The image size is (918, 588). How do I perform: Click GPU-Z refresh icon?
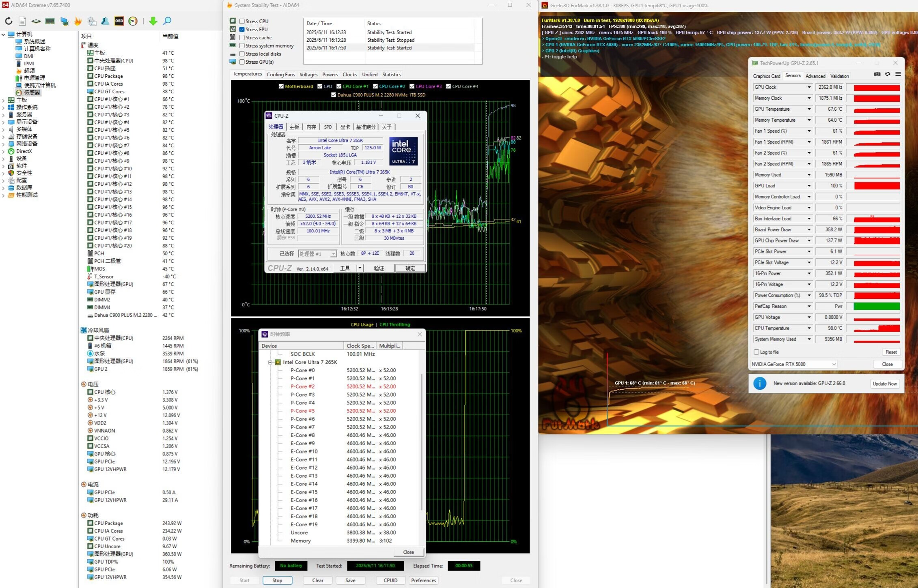(888, 74)
